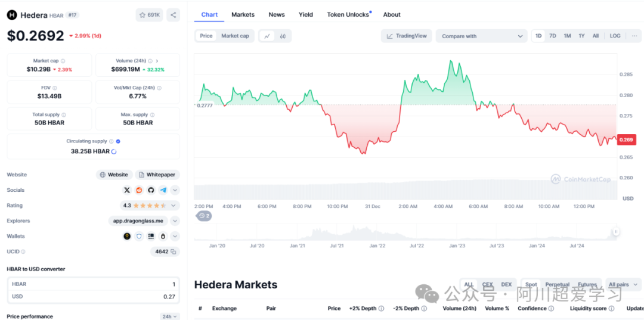Screen dimensions: 644x320
Task: Click the TradingView button
Action: coord(407,36)
